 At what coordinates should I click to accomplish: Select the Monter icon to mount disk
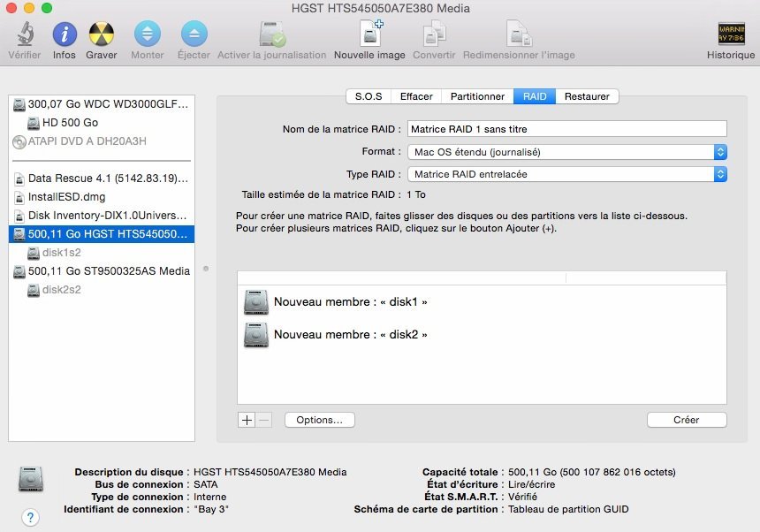147,35
